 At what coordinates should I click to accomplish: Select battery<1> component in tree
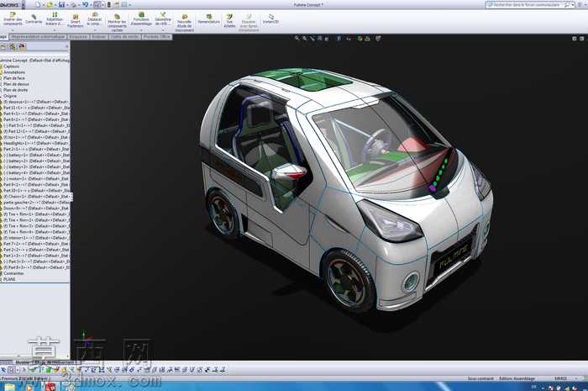tap(35, 155)
